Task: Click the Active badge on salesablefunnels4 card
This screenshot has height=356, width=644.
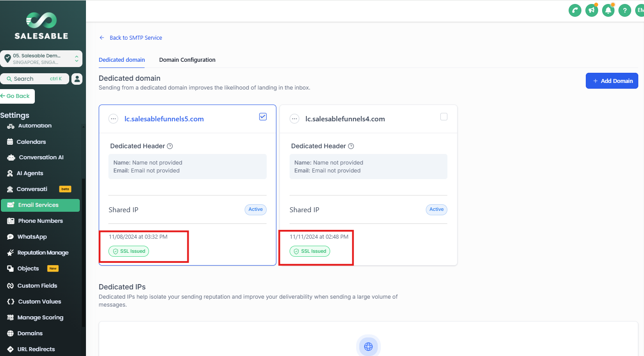Action: tap(436, 210)
